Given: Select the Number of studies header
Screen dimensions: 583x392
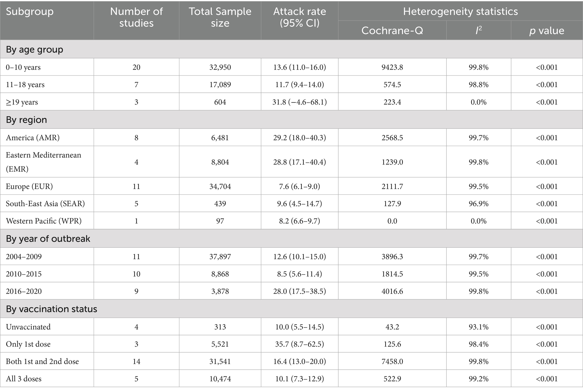Looking at the screenshot, I should coord(136,17).
